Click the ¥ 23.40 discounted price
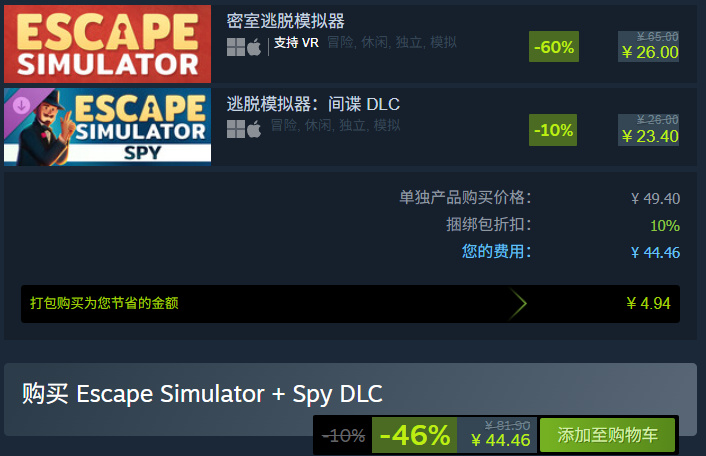The height and width of the screenshot is (456, 706). pos(650,136)
